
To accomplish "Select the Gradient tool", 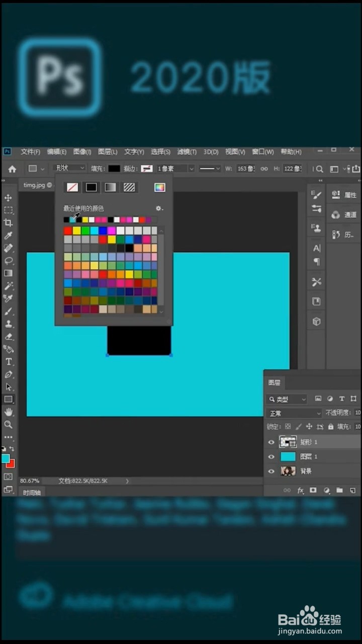I will (x=8, y=273).
